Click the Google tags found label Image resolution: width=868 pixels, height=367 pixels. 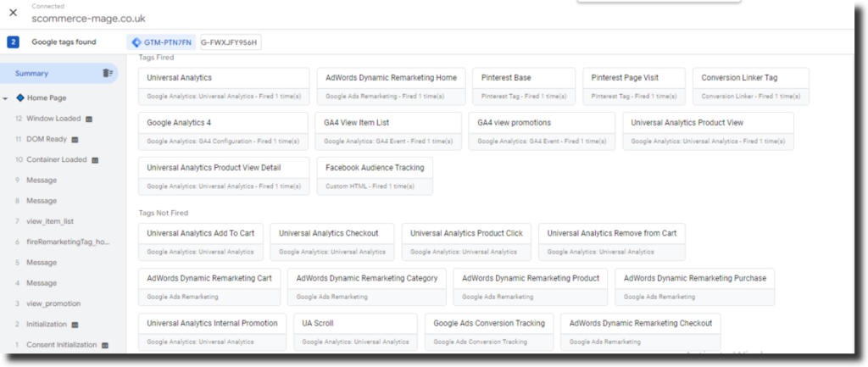(x=64, y=42)
